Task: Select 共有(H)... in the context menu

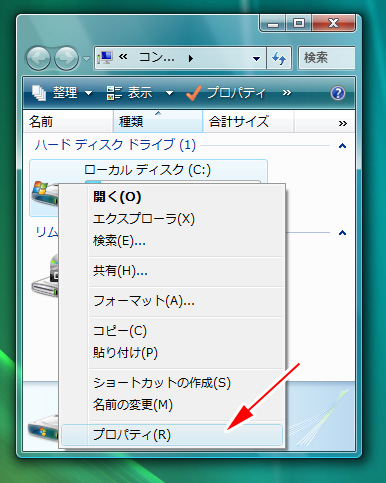Action: [172, 271]
